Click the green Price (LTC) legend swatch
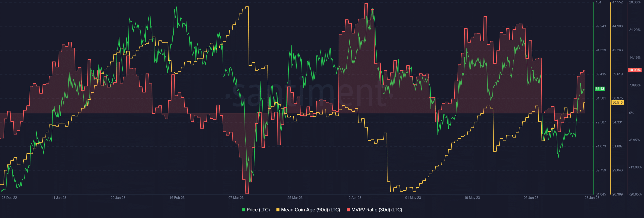The width and height of the screenshot is (644, 218). (243, 210)
